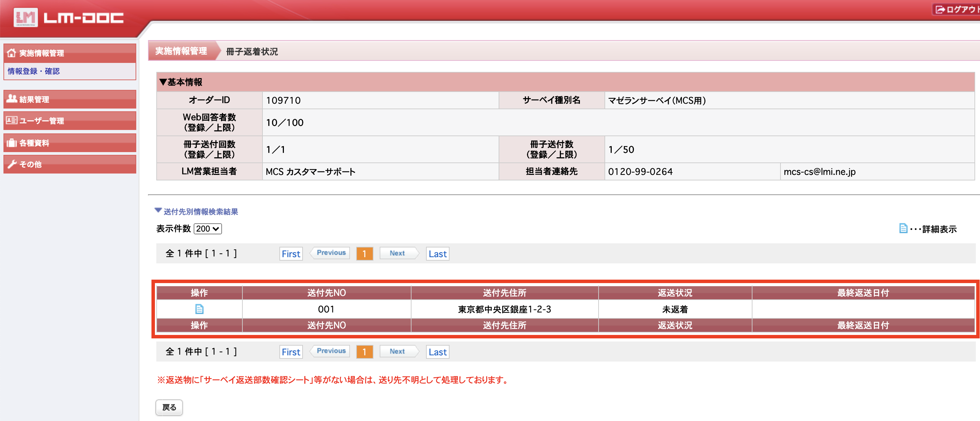
Task: Click the briefcase icon for 各種資料
Action: click(11, 143)
